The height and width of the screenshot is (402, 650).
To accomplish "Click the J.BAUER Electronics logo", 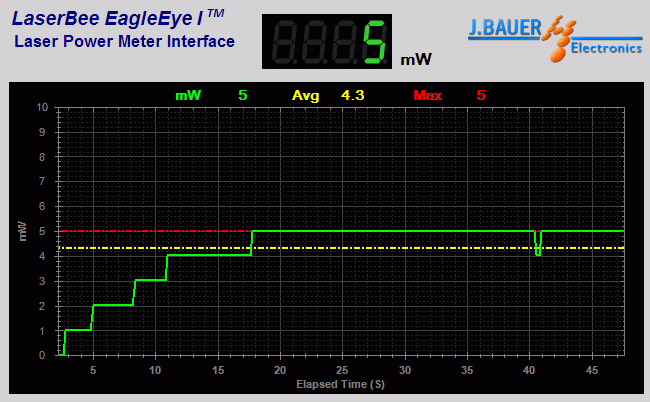I will (x=555, y=39).
